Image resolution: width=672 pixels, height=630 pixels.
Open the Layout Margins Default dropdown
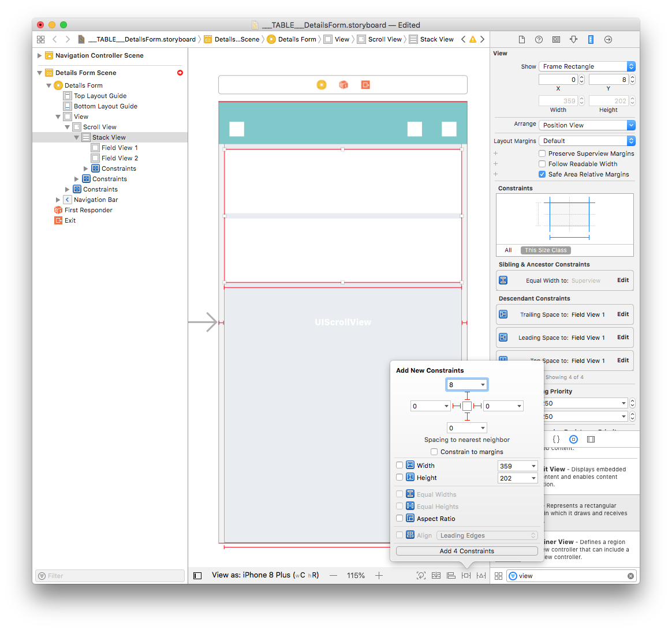click(587, 141)
